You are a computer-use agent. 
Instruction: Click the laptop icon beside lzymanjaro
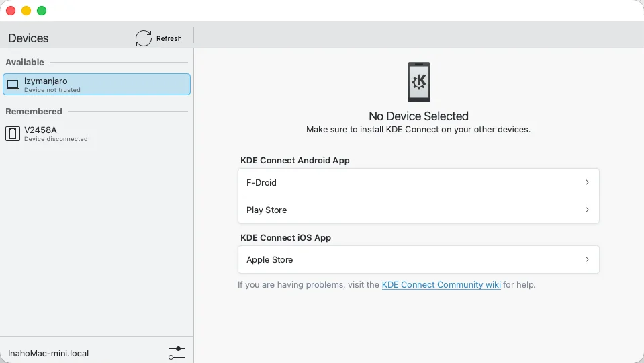pyautogui.click(x=13, y=85)
